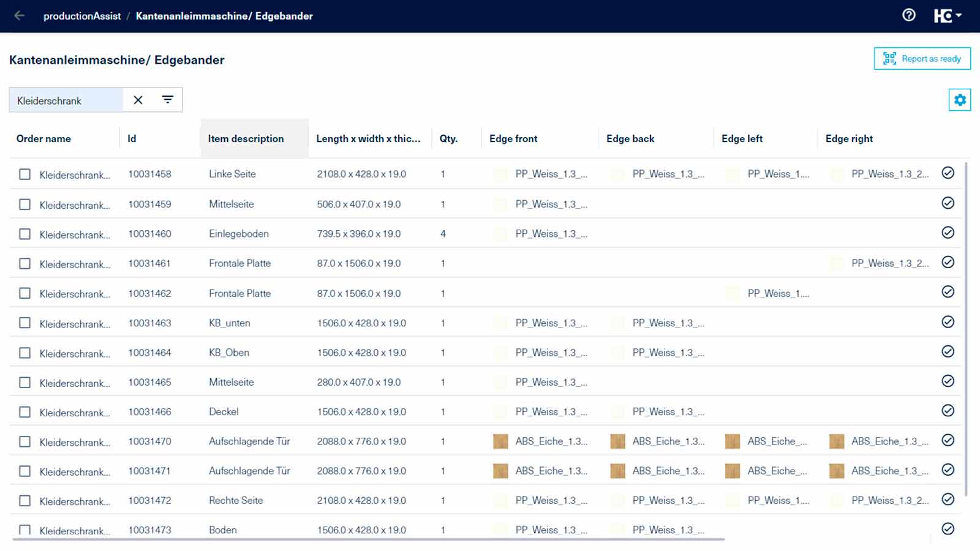The image size is (980, 551).
Task: Open table settings gear icon
Action: pyautogui.click(x=960, y=100)
